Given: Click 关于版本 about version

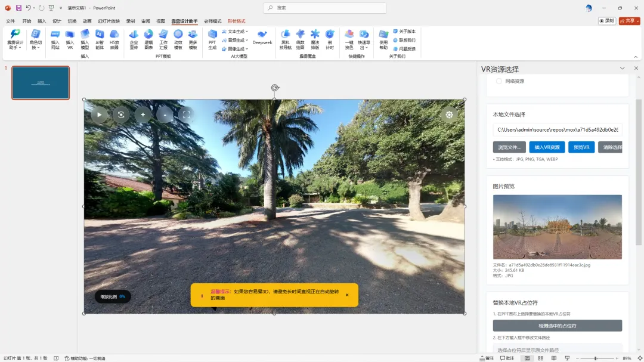Looking at the screenshot, I should (404, 31).
